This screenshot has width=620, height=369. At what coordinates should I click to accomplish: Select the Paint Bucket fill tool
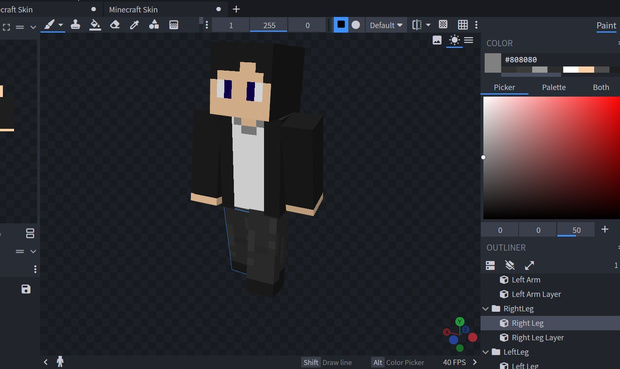click(x=95, y=25)
